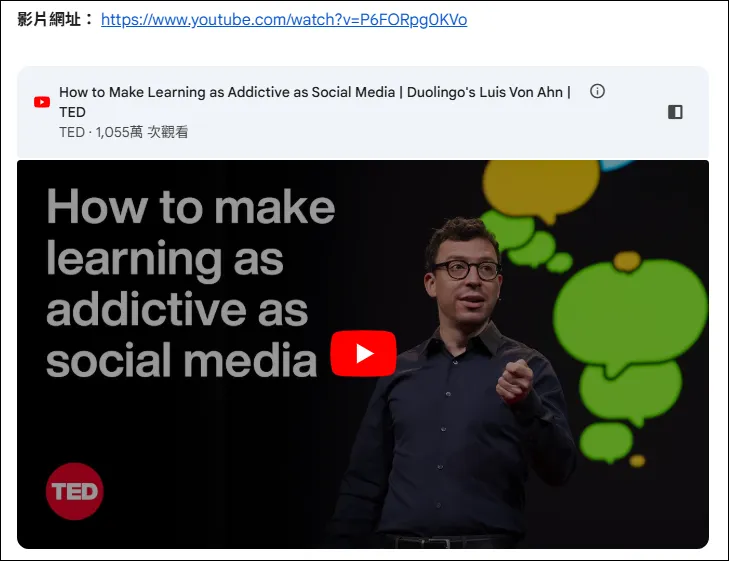Click the info circle icon beside title
729x561 pixels.
(x=597, y=91)
